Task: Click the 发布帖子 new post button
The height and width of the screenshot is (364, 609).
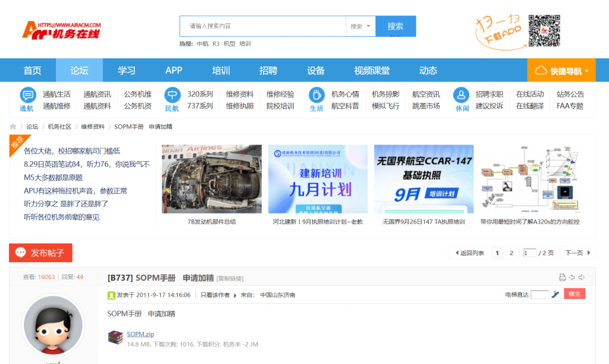Action: click(41, 253)
